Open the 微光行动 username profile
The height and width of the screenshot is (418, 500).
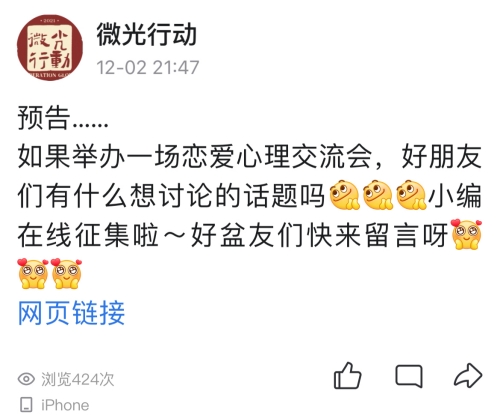pos(146,34)
